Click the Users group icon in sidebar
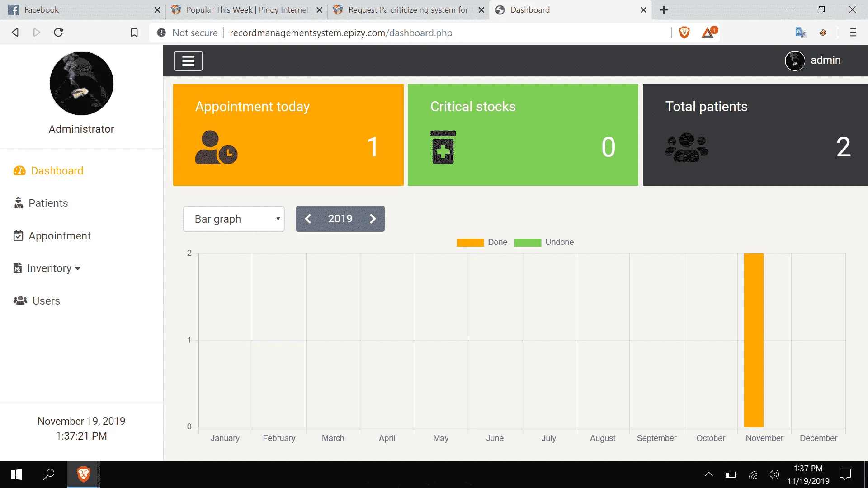The width and height of the screenshot is (868, 488). [x=20, y=301]
